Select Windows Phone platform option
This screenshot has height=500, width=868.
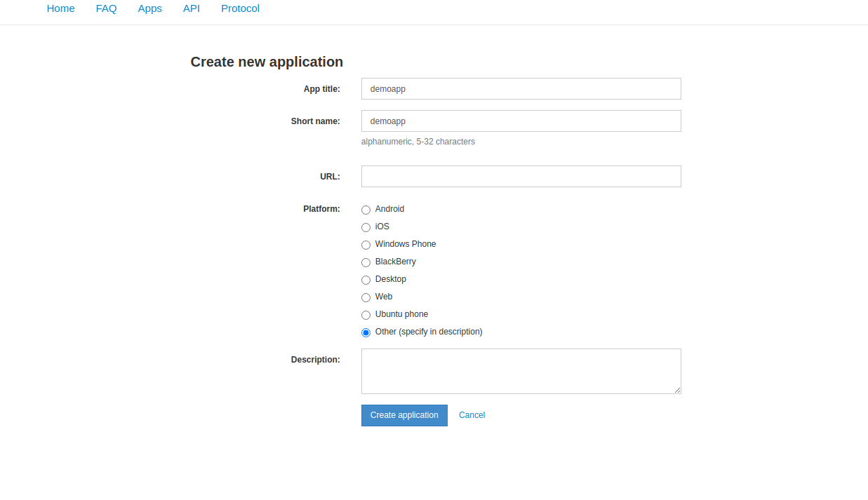coord(366,245)
